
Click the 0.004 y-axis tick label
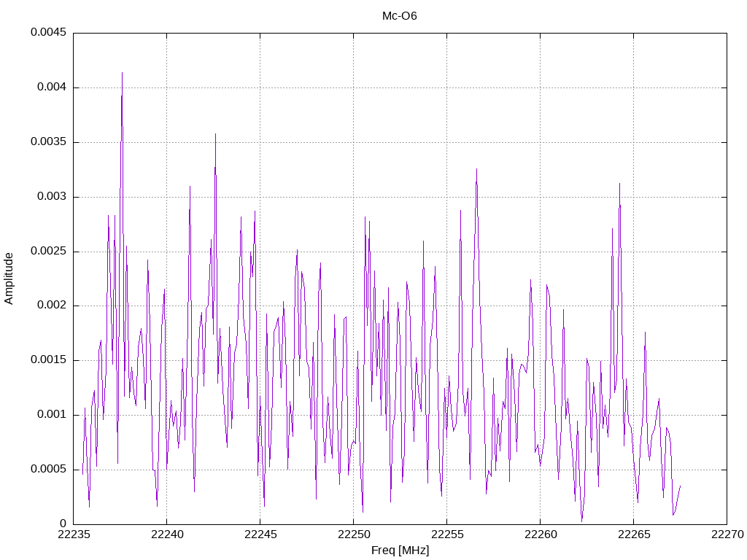click(52, 87)
